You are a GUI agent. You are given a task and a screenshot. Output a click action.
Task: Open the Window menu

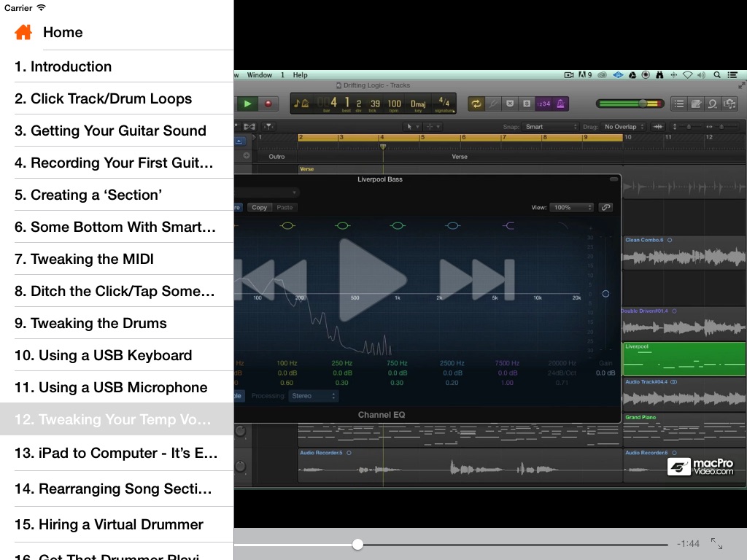point(260,75)
